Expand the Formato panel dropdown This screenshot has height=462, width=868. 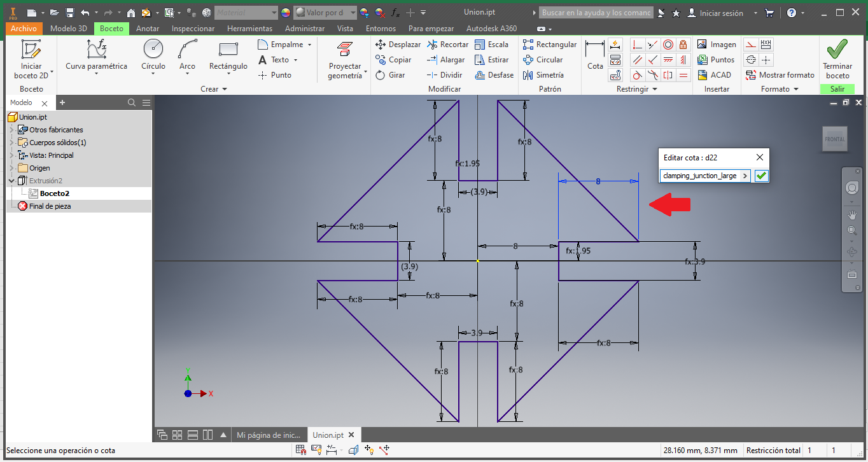(x=780, y=89)
